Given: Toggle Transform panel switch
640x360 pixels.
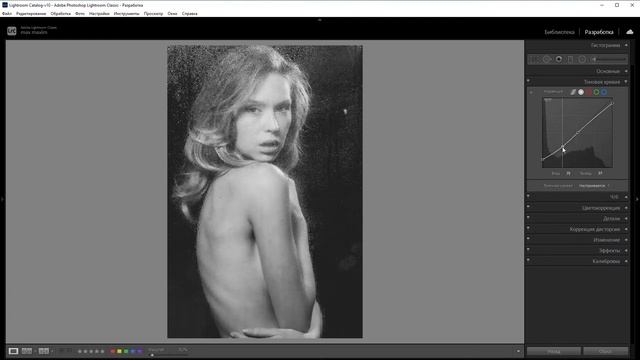Looking at the screenshot, I should 528,239.
